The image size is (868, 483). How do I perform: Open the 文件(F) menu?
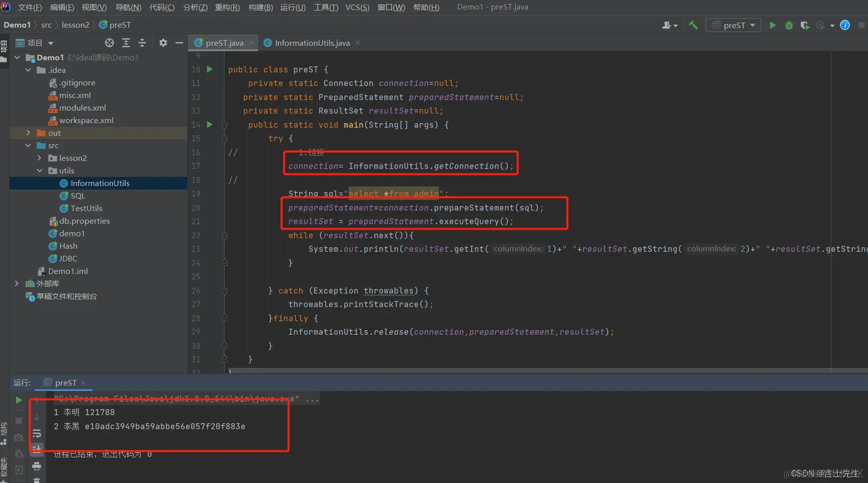(30, 7)
